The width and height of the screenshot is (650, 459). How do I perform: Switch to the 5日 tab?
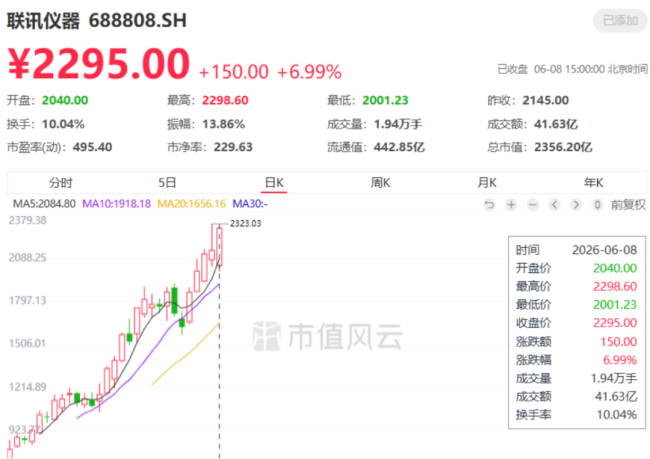(x=167, y=182)
